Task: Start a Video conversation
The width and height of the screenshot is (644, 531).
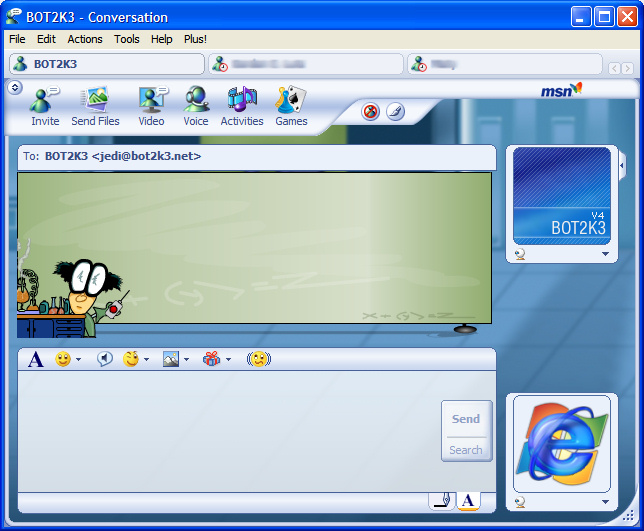Action: 151,106
